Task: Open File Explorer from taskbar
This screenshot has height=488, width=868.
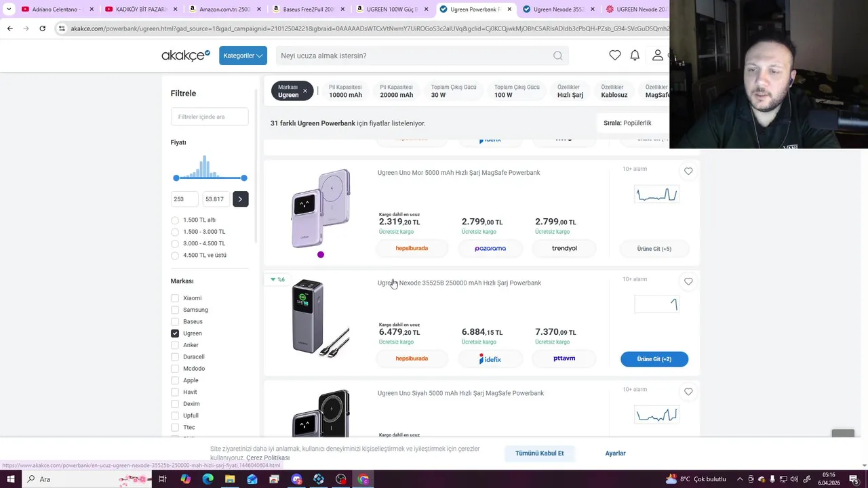Action: tap(230, 479)
